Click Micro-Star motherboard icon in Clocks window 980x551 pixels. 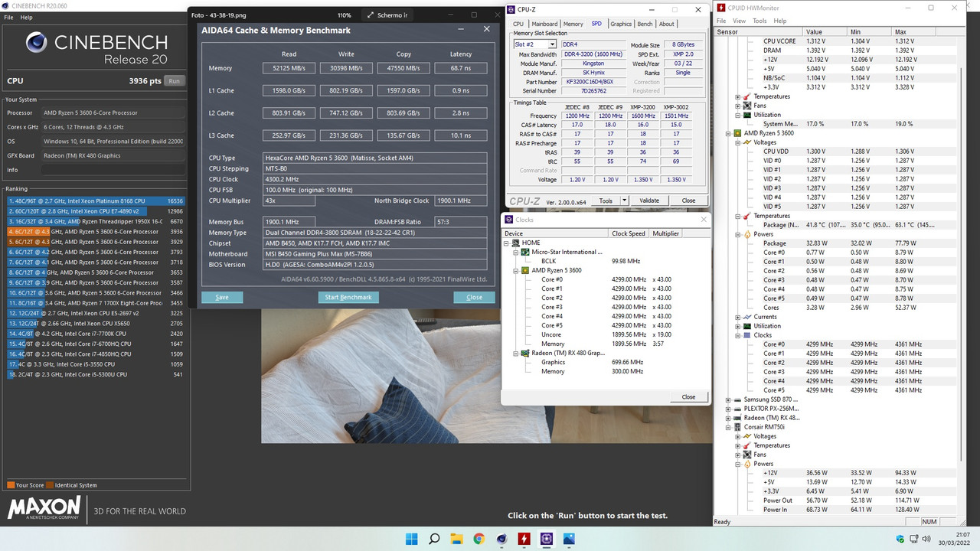pos(526,252)
